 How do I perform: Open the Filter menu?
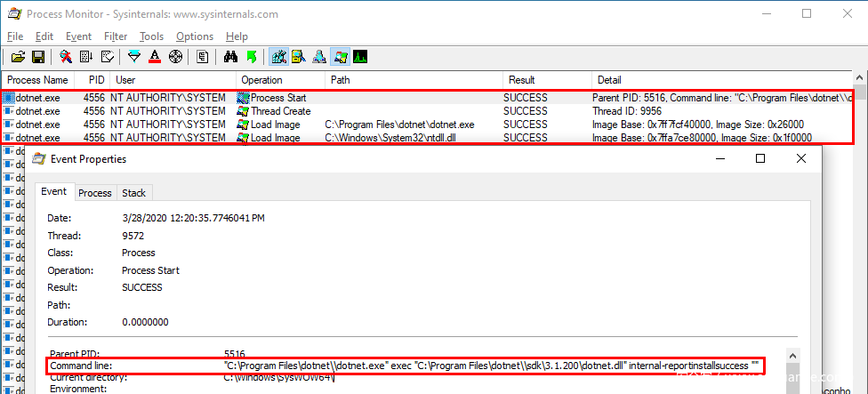(x=115, y=36)
